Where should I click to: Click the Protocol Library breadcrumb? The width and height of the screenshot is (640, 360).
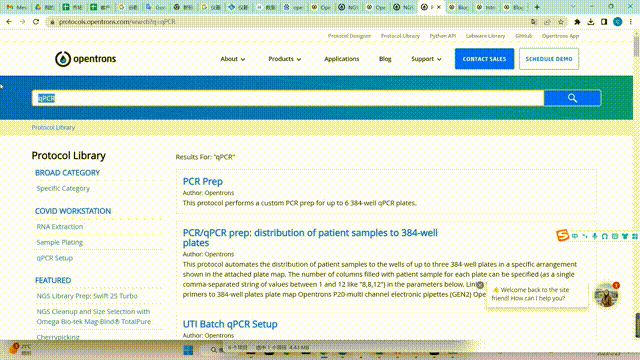53,127
